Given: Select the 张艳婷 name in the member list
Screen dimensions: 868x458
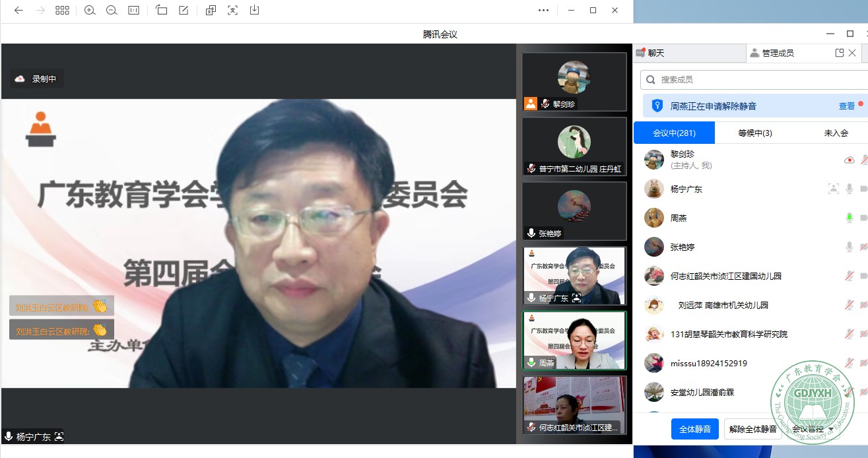Looking at the screenshot, I should [683, 247].
